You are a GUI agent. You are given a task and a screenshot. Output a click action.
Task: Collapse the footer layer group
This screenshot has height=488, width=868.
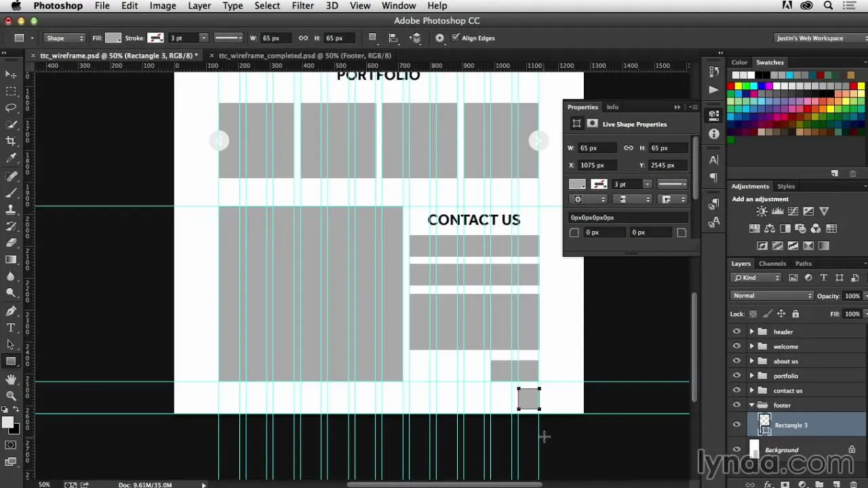[x=751, y=405]
